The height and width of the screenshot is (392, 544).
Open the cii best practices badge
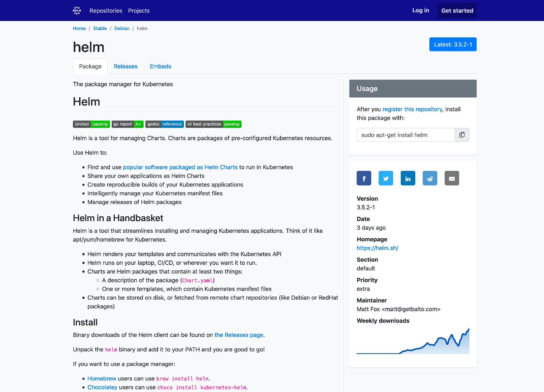(x=214, y=124)
